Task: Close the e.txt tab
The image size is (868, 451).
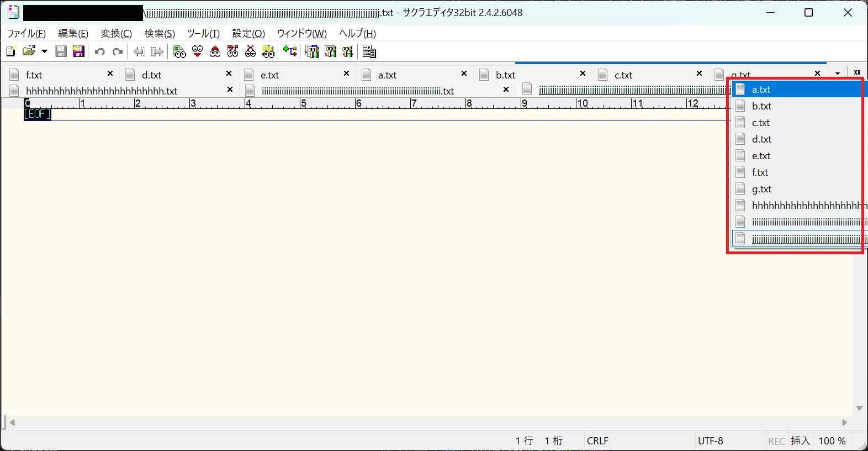Action: click(x=346, y=74)
